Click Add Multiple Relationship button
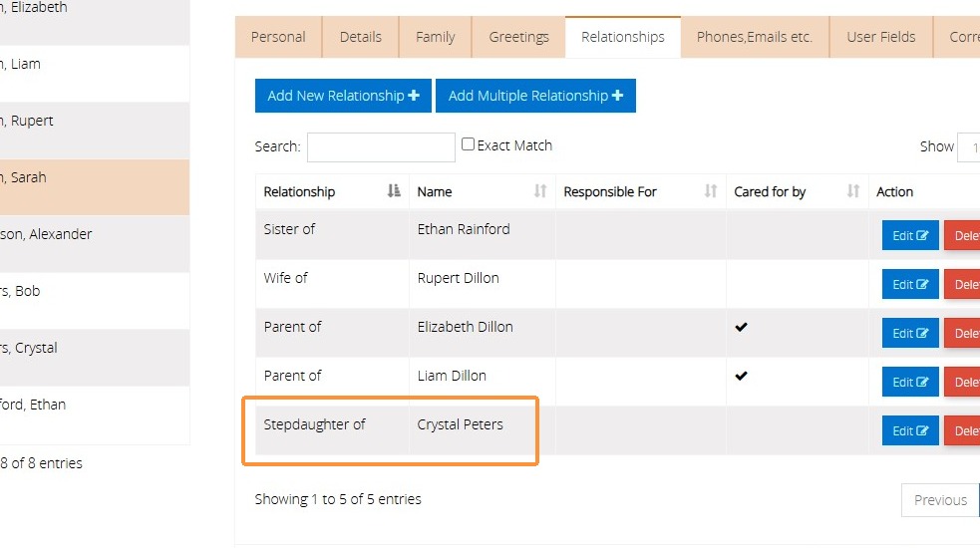This screenshot has height=548, width=980. [x=535, y=96]
